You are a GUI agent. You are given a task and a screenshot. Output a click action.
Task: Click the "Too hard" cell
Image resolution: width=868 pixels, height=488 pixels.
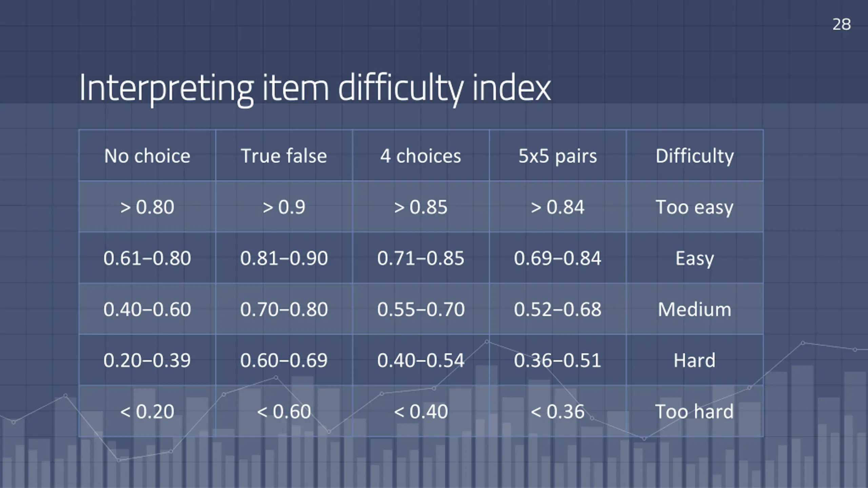pyautogui.click(x=694, y=411)
